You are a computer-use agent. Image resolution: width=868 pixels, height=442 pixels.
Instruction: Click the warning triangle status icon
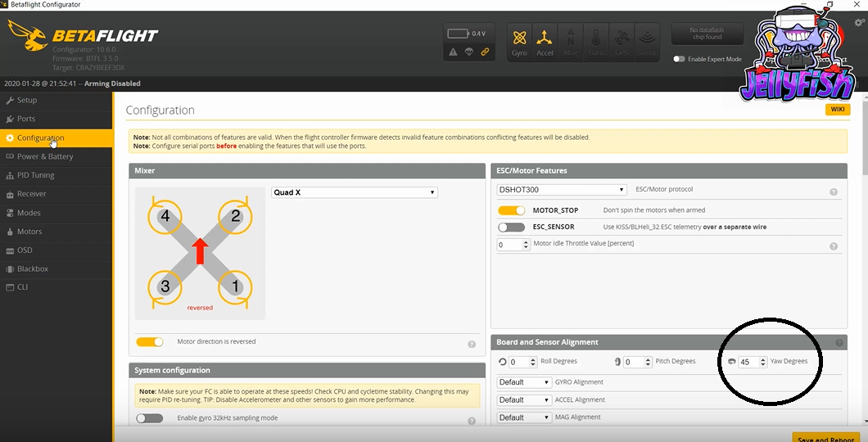(x=453, y=52)
